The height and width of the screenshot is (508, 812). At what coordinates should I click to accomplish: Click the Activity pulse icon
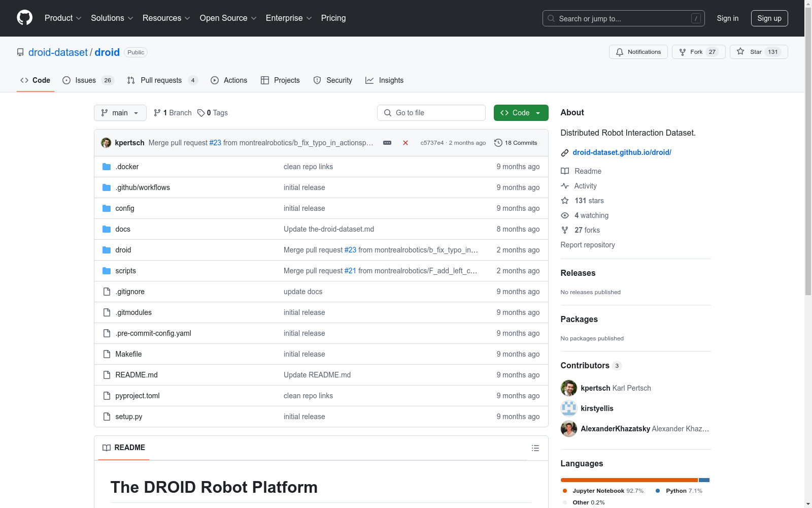click(565, 186)
